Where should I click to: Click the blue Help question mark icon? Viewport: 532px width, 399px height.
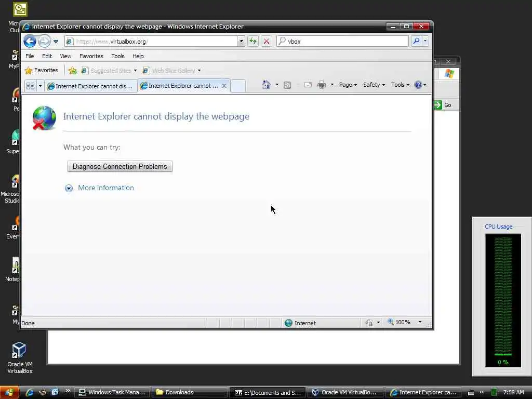[418, 85]
